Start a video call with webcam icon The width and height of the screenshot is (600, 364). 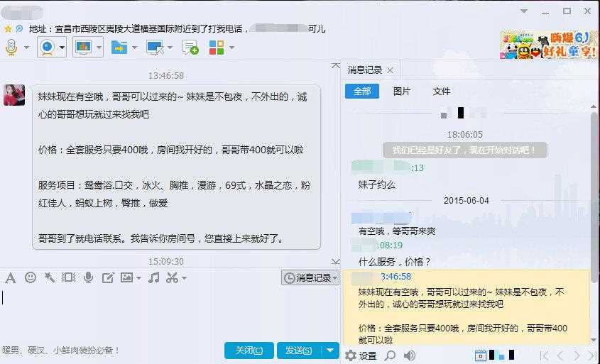click(x=47, y=48)
